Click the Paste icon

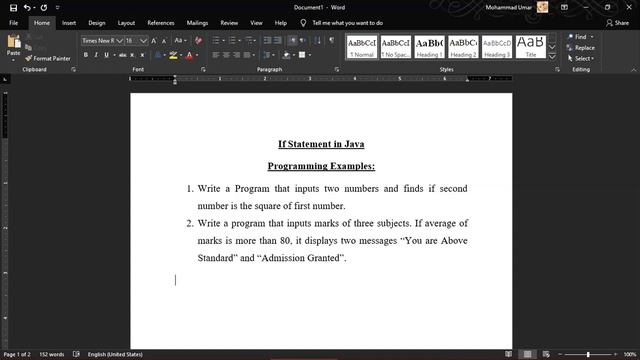click(13, 42)
